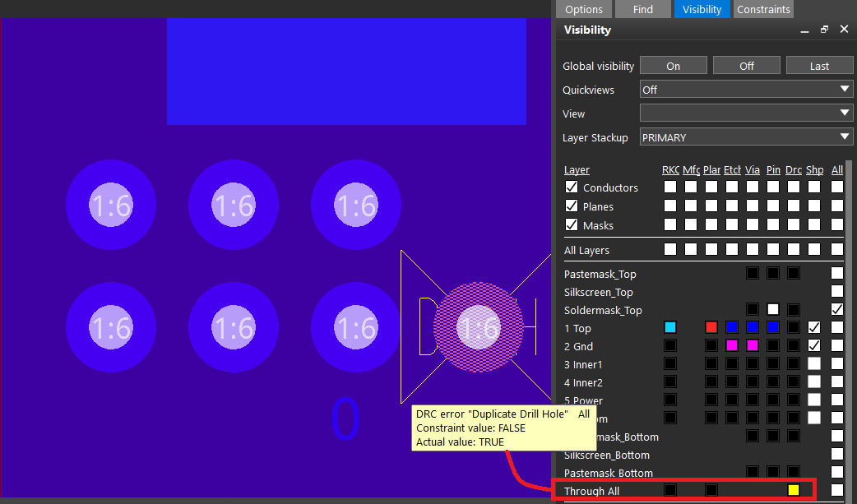
Task: Expand the View dropdown list
Action: coord(746,113)
